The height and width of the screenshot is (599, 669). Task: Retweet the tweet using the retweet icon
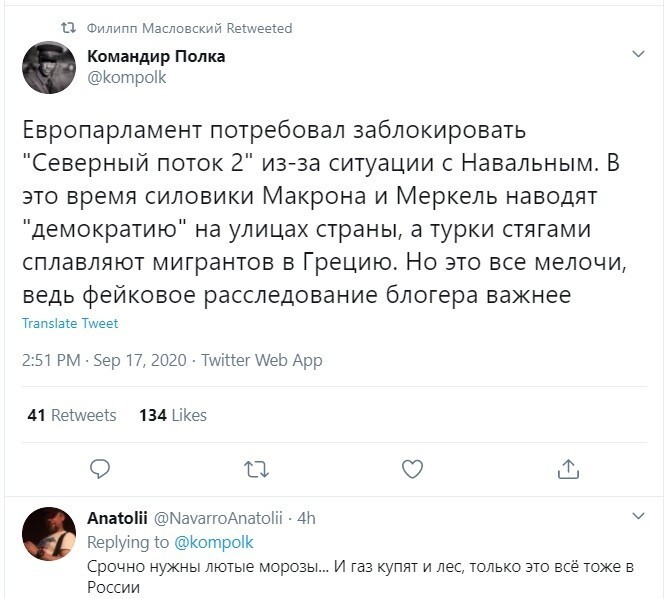coord(256,469)
